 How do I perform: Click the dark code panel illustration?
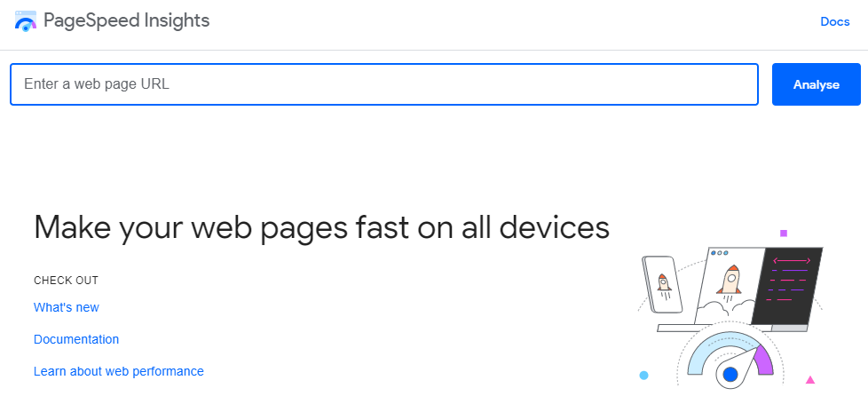click(786, 286)
